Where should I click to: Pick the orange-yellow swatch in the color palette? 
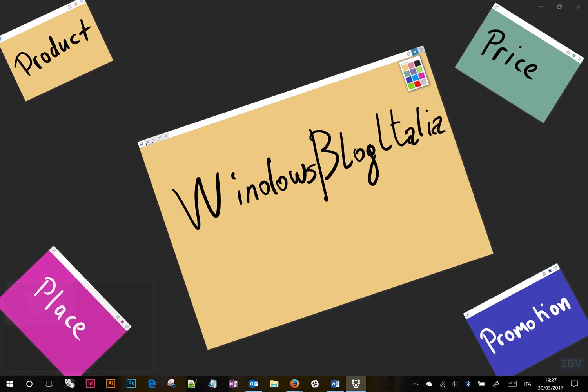click(x=405, y=67)
